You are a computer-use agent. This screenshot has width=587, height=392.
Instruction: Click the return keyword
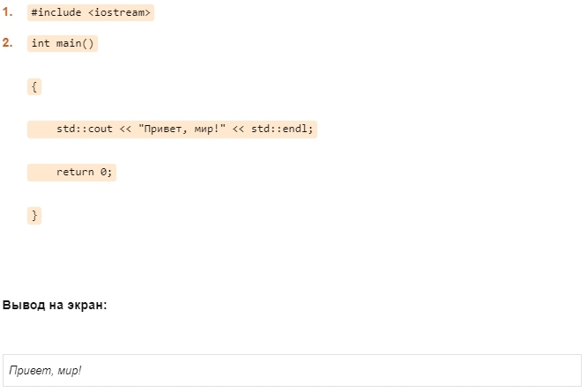point(75,172)
